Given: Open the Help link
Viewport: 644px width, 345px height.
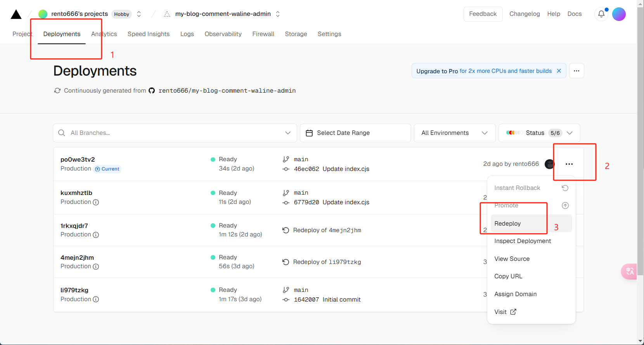Looking at the screenshot, I should click(x=554, y=14).
